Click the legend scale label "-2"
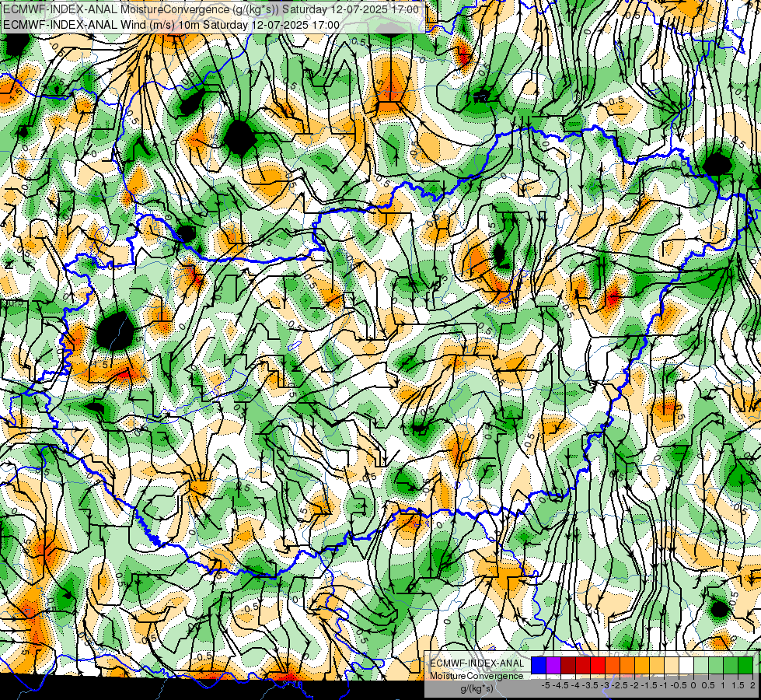The height and width of the screenshot is (700, 761). click(634, 685)
